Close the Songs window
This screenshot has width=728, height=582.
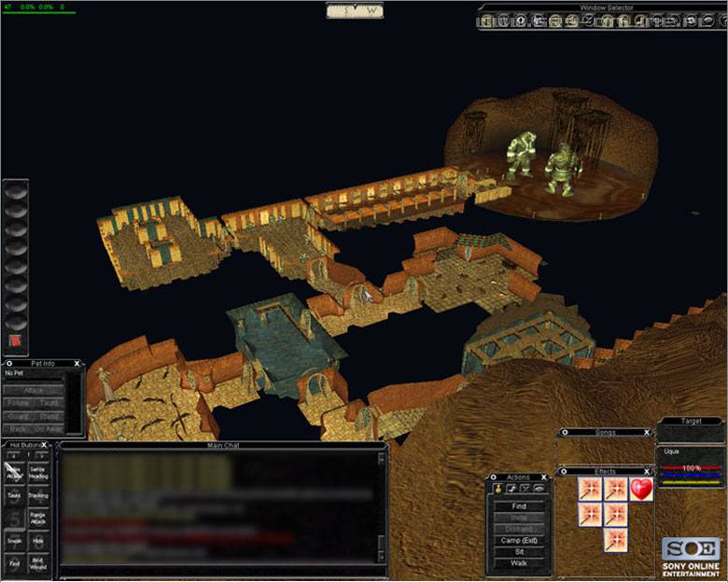646,432
